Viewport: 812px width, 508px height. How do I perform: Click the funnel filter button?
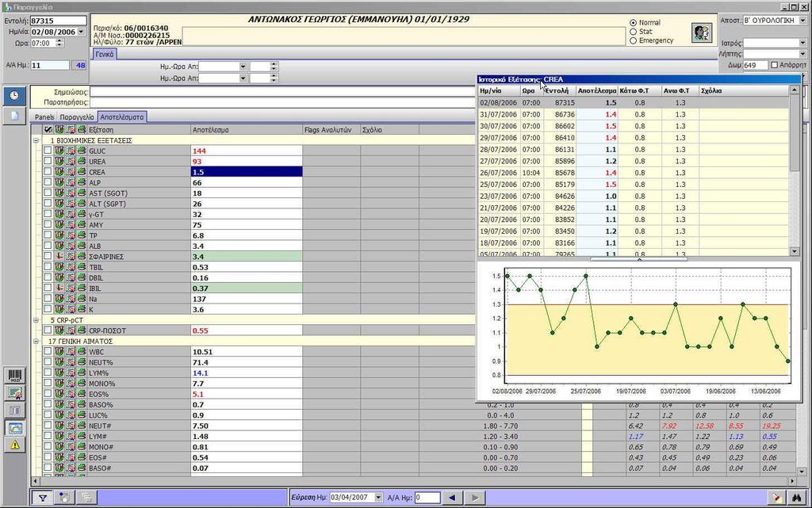43,498
